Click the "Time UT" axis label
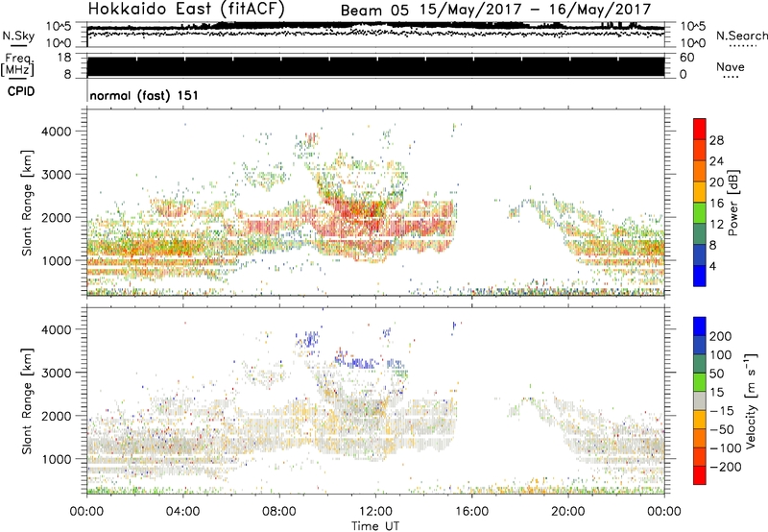768x532 pixels. click(x=375, y=525)
